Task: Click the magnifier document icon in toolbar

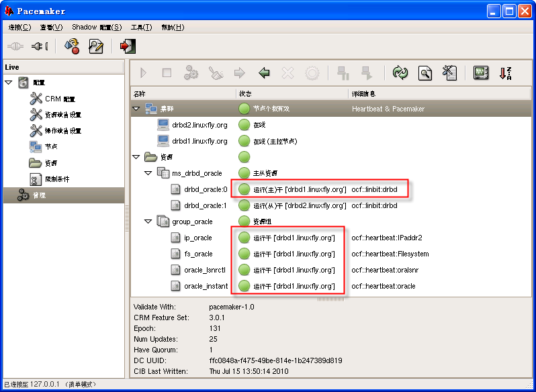Action: (425, 73)
